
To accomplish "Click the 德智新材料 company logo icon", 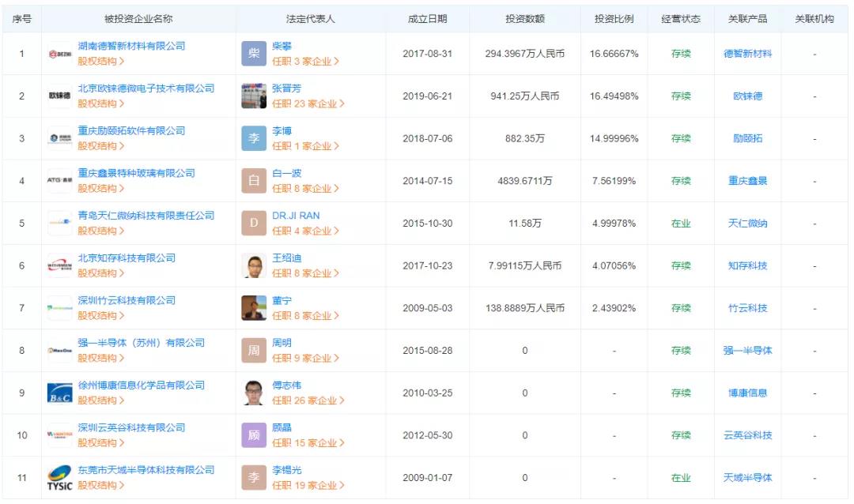I will 59,54.
